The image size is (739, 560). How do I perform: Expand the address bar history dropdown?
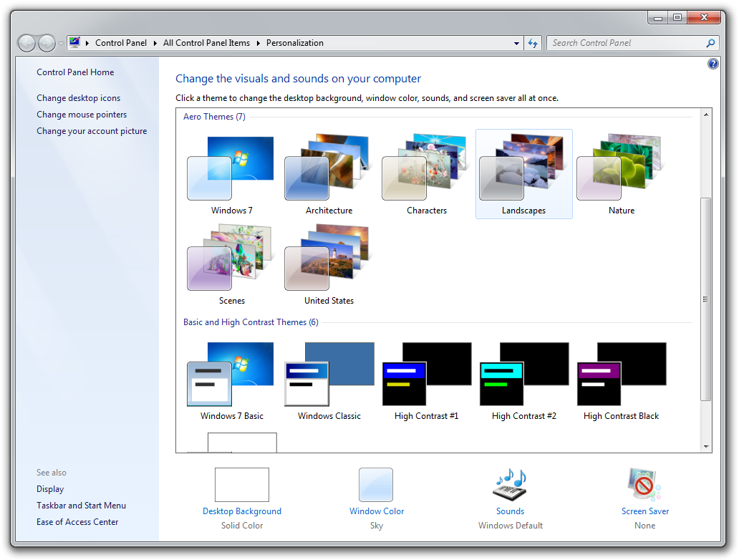point(516,42)
